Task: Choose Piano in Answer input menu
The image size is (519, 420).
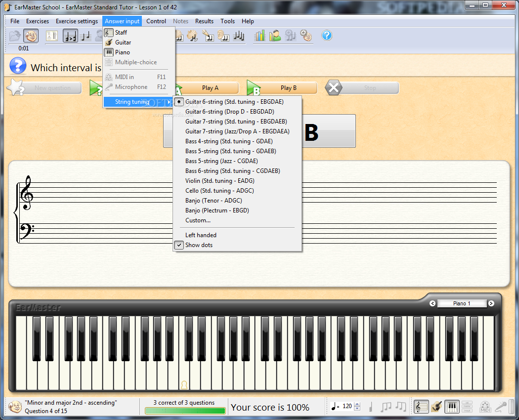Action: pos(138,52)
